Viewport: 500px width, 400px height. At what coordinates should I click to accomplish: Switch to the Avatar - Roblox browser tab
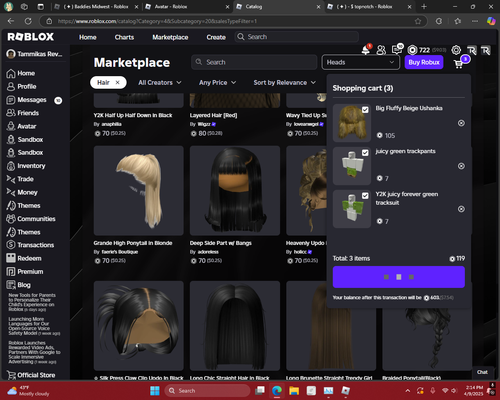coord(187,7)
